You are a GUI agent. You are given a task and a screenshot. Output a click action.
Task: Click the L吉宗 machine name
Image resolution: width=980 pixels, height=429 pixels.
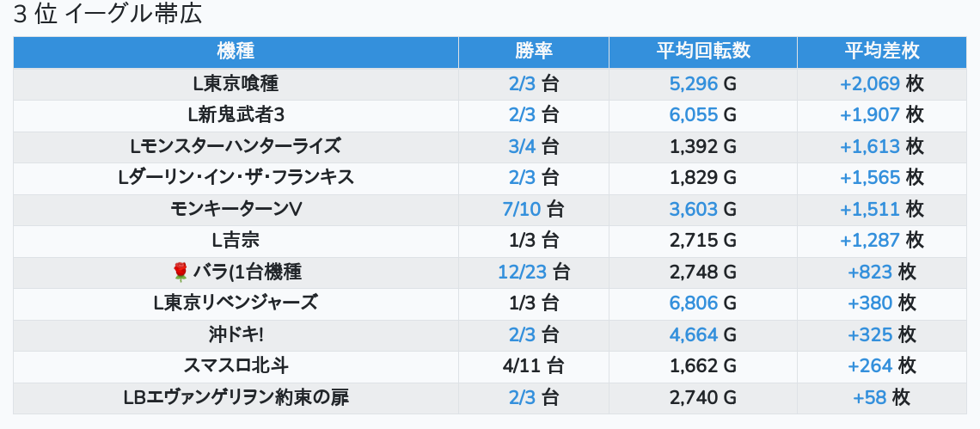tap(236, 240)
